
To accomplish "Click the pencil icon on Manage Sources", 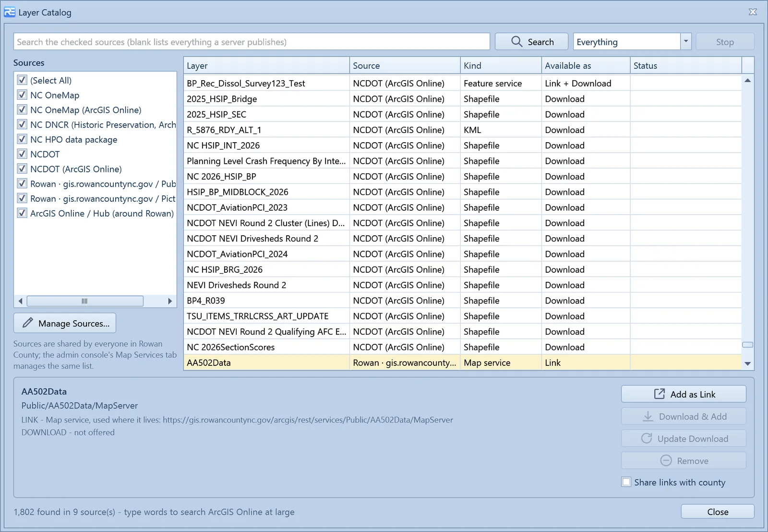I will point(28,323).
